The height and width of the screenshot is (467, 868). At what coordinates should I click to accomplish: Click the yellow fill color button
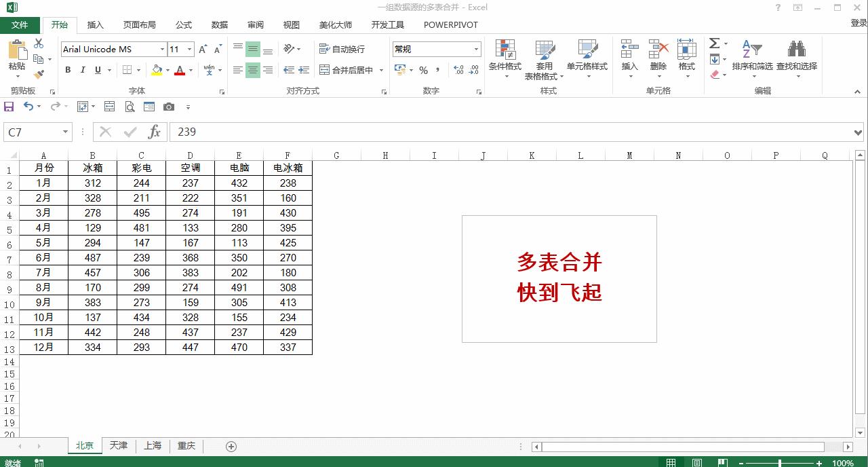click(157, 70)
